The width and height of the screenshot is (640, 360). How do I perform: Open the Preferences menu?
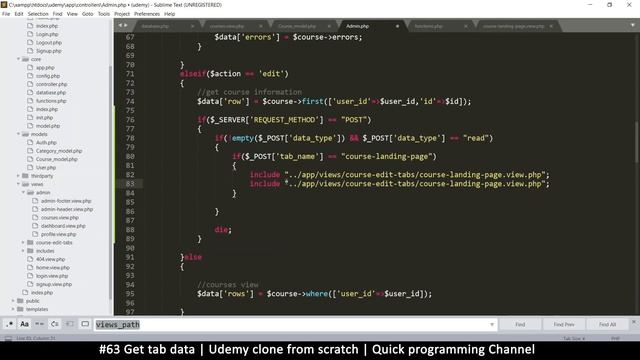(x=147, y=14)
